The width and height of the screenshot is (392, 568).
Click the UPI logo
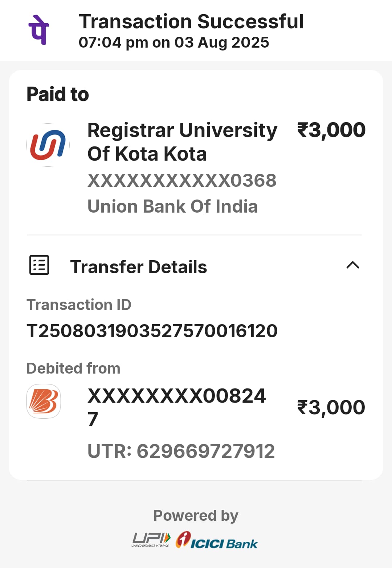(x=151, y=539)
